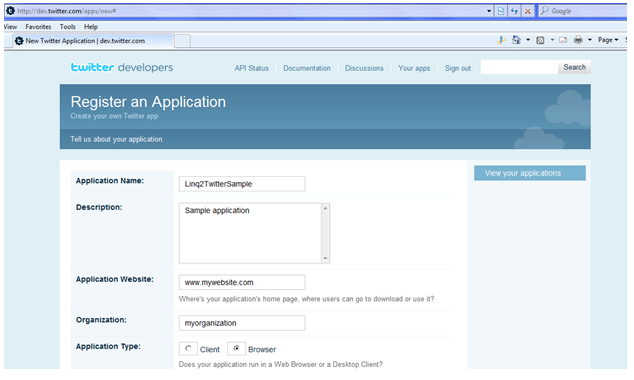Click the Application Name input field
634x380 pixels.
tap(242, 184)
